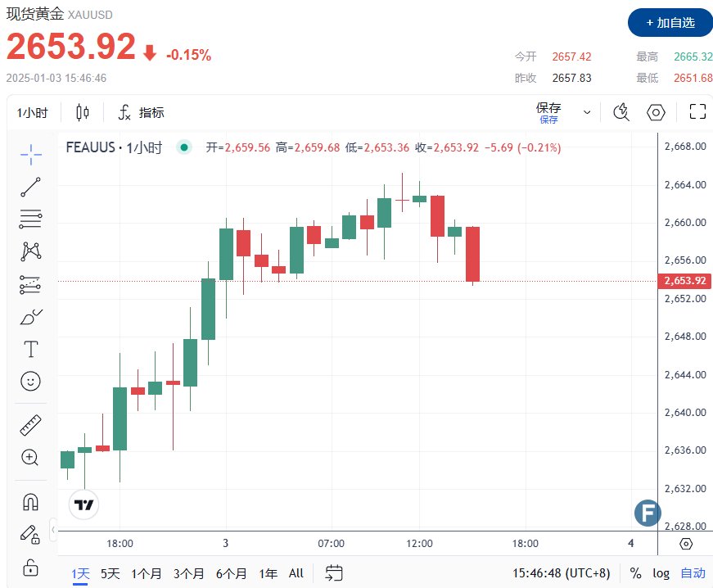Screen dimensions: 713x588
Task: Enter fullscreen chart mode
Action: [697, 112]
